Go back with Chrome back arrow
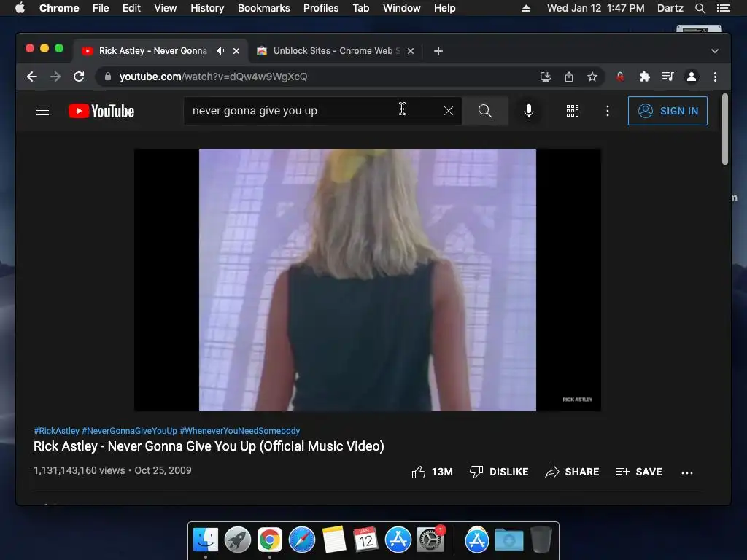The image size is (747, 560). (x=32, y=77)
